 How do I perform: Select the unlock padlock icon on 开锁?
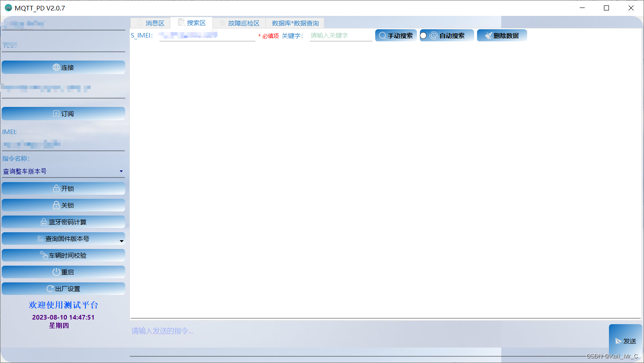(x=56, y=188)
